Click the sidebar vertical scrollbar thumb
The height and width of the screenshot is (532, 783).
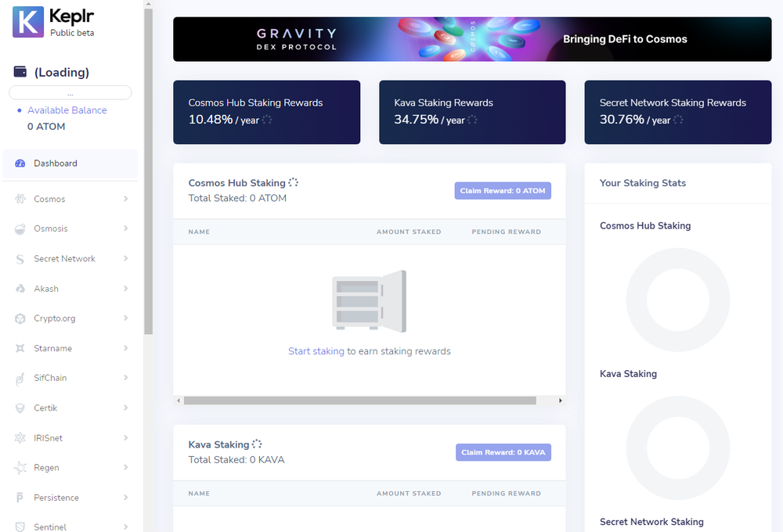(148, 171)
